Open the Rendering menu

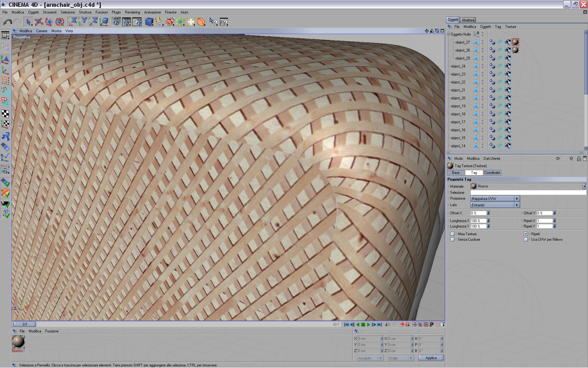pyautogui.click(x=132, y=12)
